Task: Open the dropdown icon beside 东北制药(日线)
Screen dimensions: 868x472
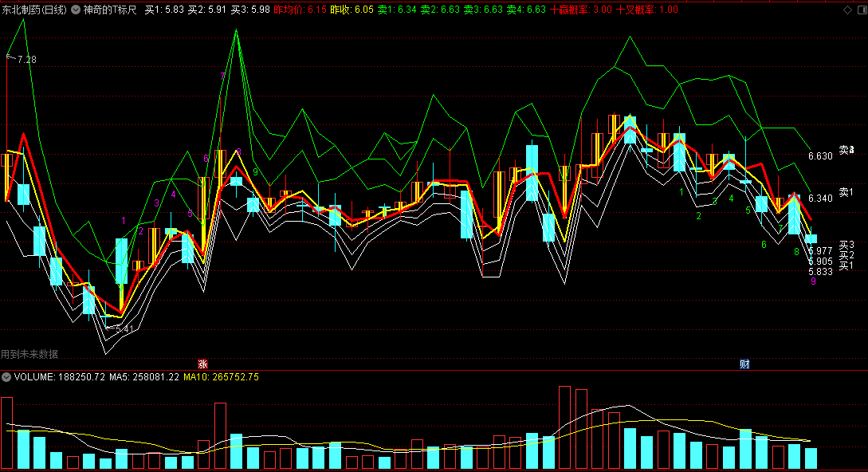Action: [x=76, y=10]
